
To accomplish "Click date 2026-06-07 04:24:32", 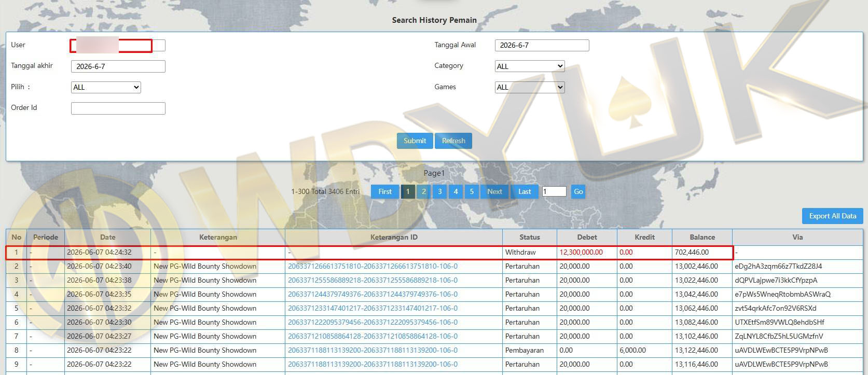I will 99,252.
